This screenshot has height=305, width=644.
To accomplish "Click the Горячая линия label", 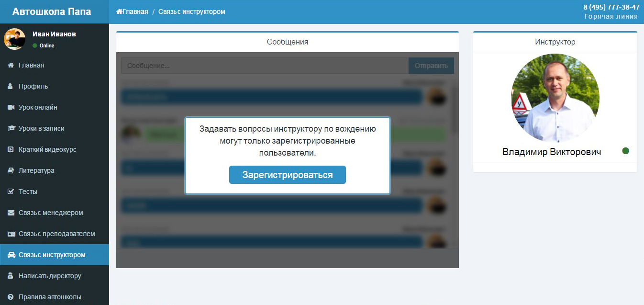I will (x=611, y=16).
